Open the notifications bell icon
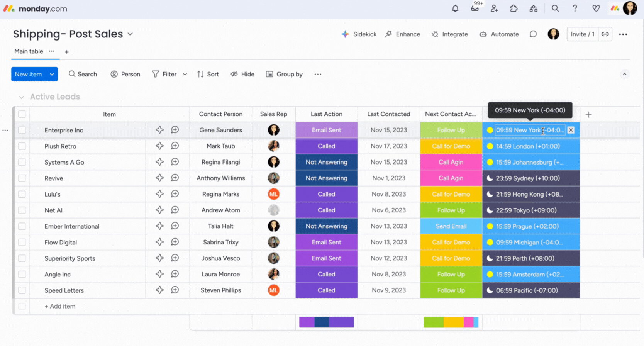This screenshot has height=346, width=644. point(455,8)
